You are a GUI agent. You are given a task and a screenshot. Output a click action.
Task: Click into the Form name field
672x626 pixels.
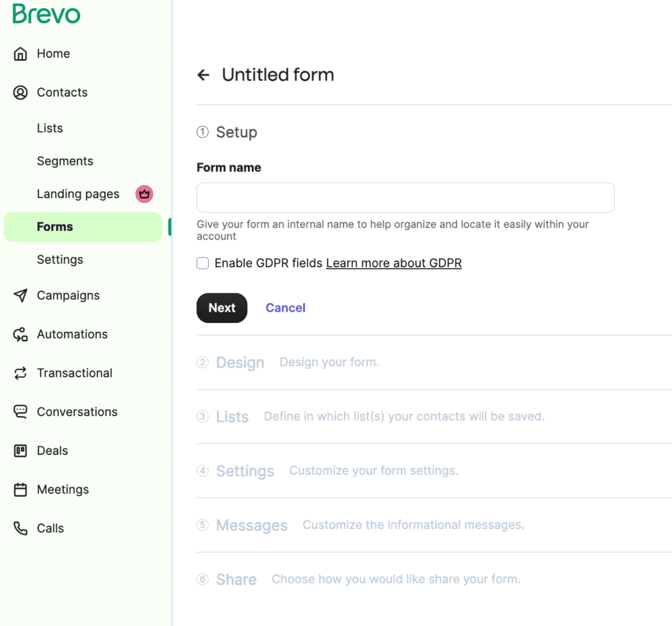coord(405,198)
